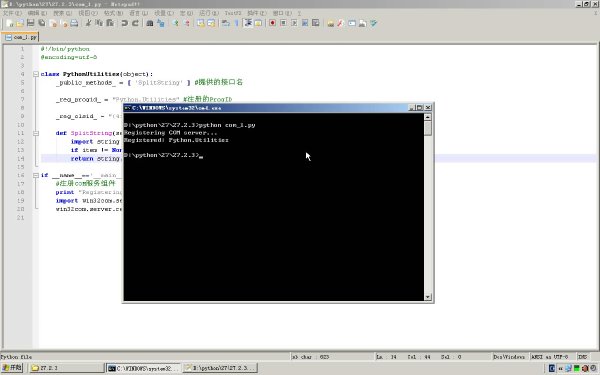Screen dimensions: 600x375
Task: Click the 'Python file' status bar label
Action: [x=16, y=357]
